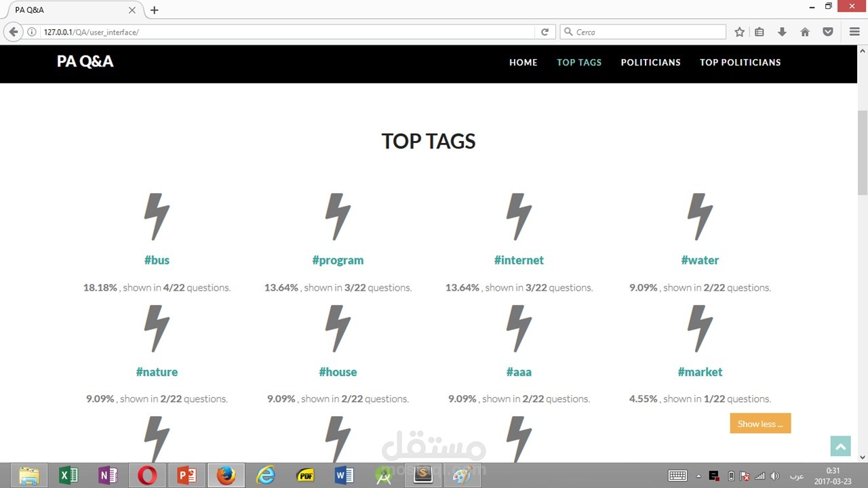Open the #internet tag link
This screenshot has height=488, width=868.
click(519, 260)
